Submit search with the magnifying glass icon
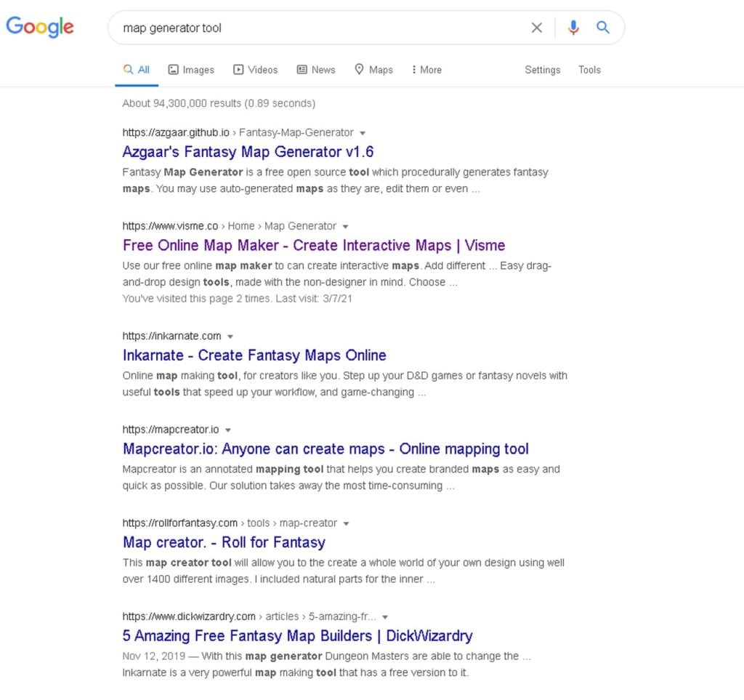This screenshot has width=744, height=700. point(602,27)
